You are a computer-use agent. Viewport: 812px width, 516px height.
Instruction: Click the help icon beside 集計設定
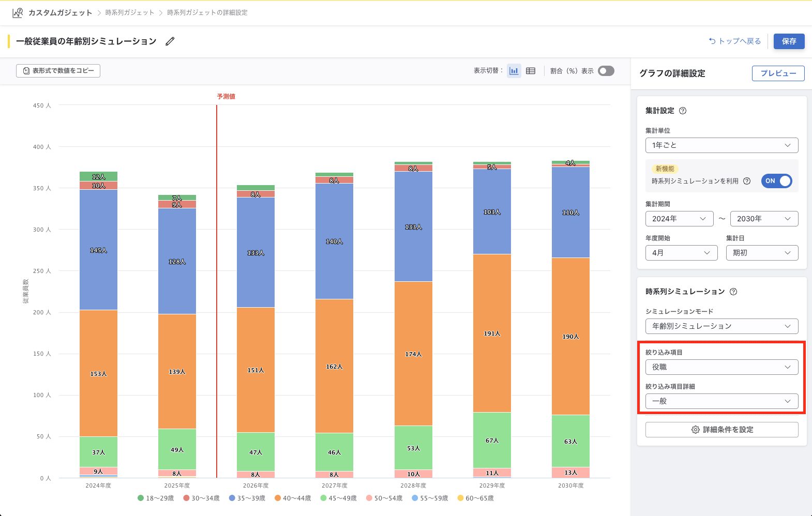683,111
